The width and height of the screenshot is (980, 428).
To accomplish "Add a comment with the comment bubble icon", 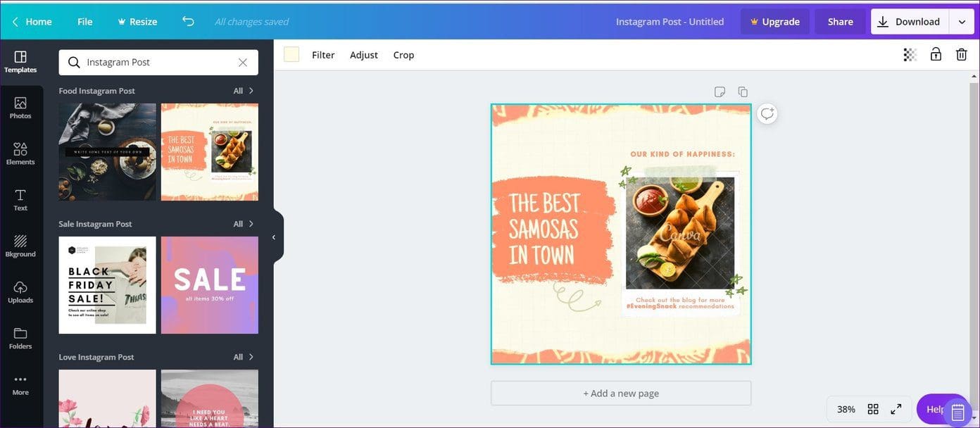I will [x=767, y=113].
